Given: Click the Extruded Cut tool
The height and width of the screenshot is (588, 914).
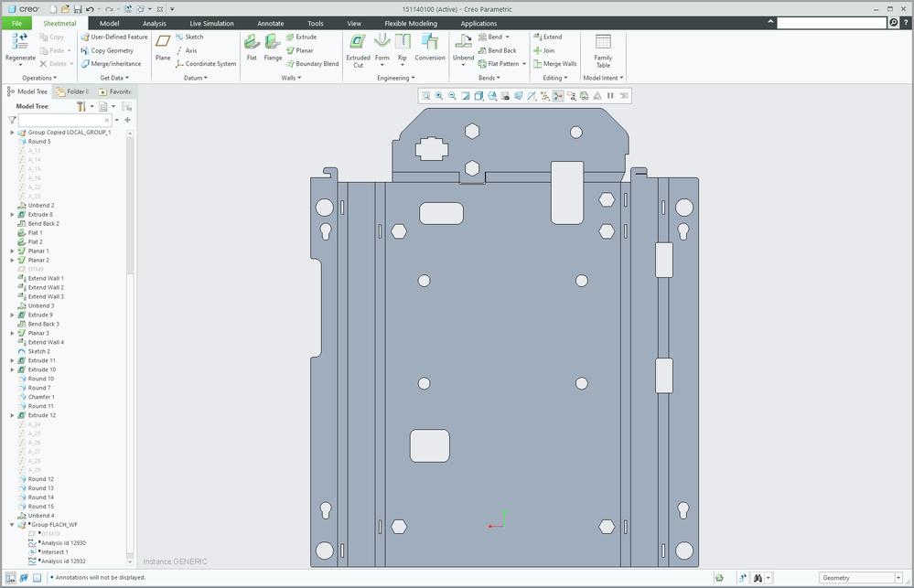Looking at the screenshot, I should click(358, 42).
